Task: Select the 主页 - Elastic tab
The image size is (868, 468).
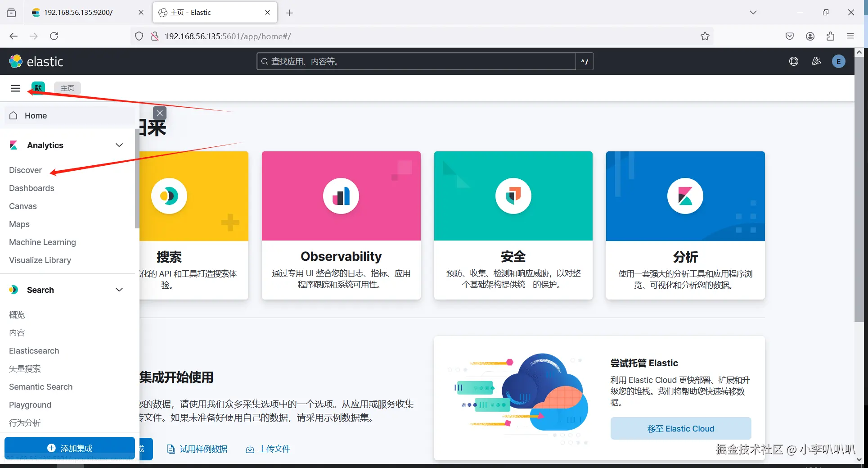Action: tap(215, 13)
